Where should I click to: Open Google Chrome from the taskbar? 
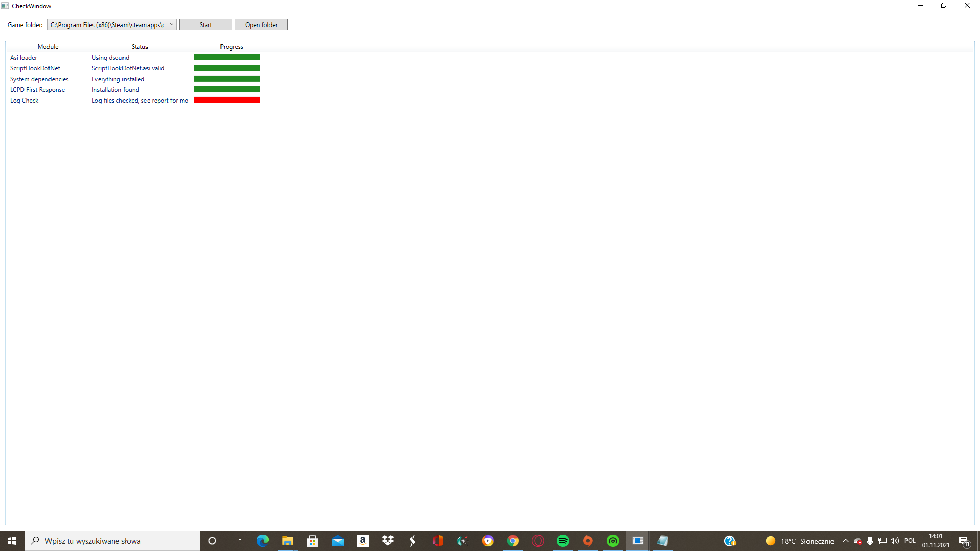coord(513,541)
